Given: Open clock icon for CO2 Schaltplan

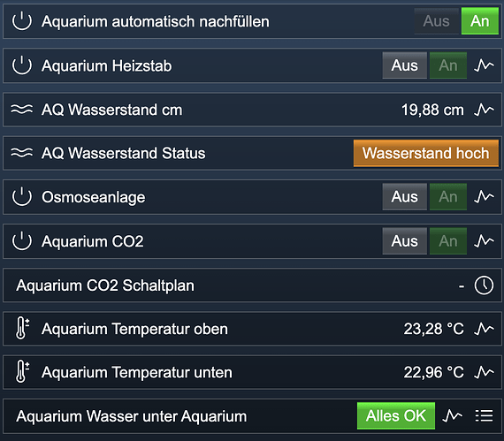Looking at the screenshot, I should tap(484, 285).
